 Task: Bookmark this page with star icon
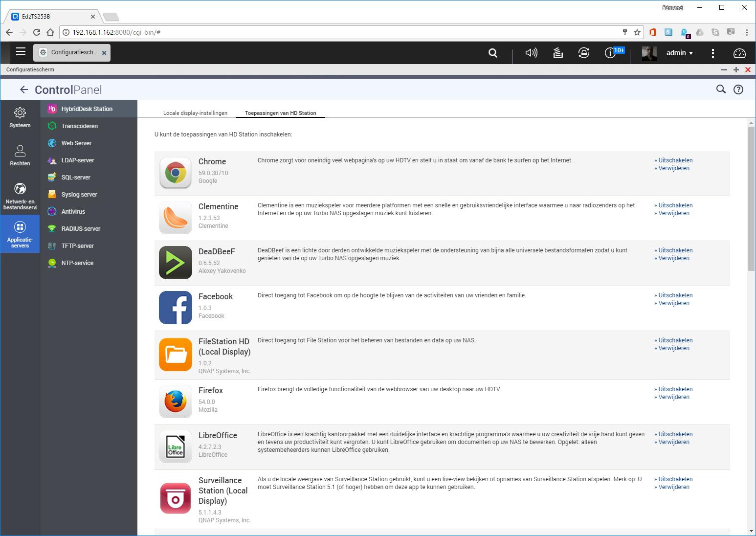tap(637, 32)
